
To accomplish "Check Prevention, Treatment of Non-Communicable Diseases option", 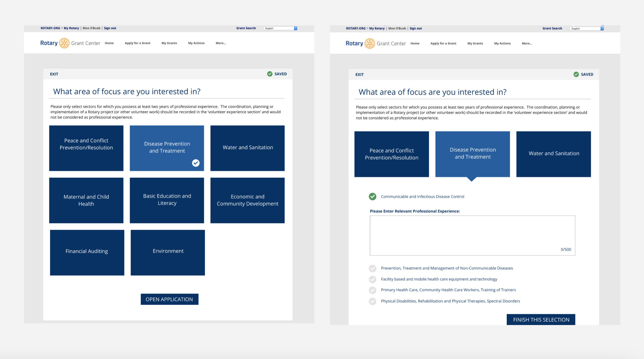I will [x=373, y=268].
